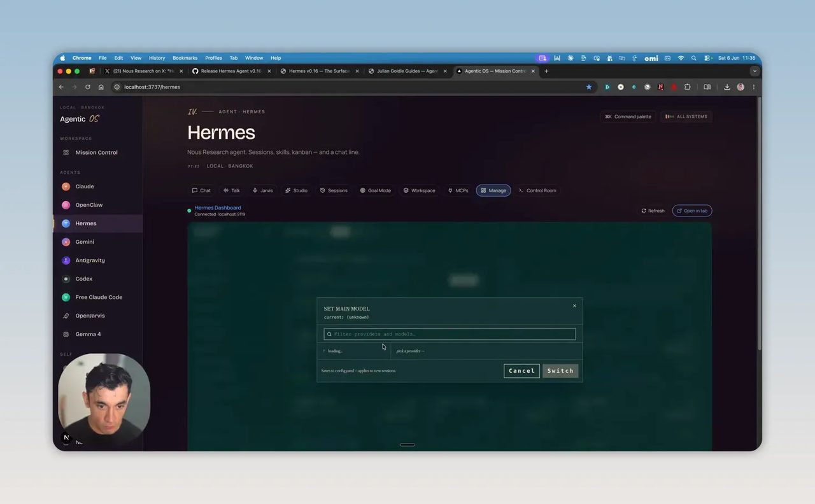Close the Set Main Model dialog
Image resolution: width=815 pixels, height=504 pixels.
click(x=574, y=305)
